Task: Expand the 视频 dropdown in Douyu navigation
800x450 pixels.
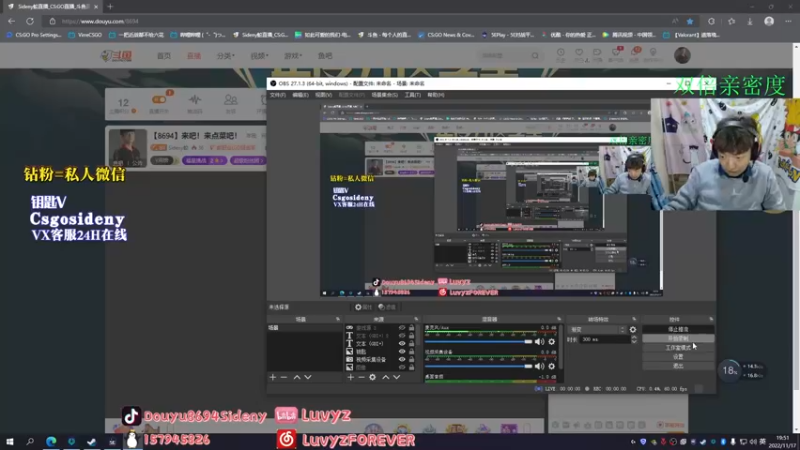Action: 259,56
